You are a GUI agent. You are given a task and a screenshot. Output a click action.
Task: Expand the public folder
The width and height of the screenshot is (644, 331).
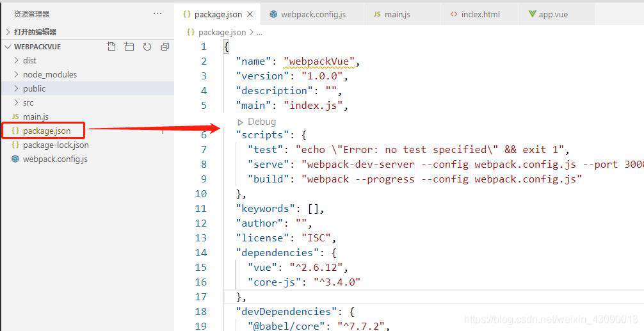[88, 88]
